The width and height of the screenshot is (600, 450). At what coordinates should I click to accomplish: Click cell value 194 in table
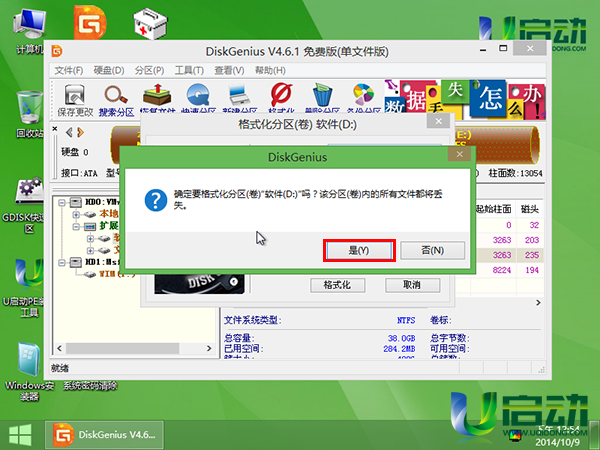click(x=532, y=270)
